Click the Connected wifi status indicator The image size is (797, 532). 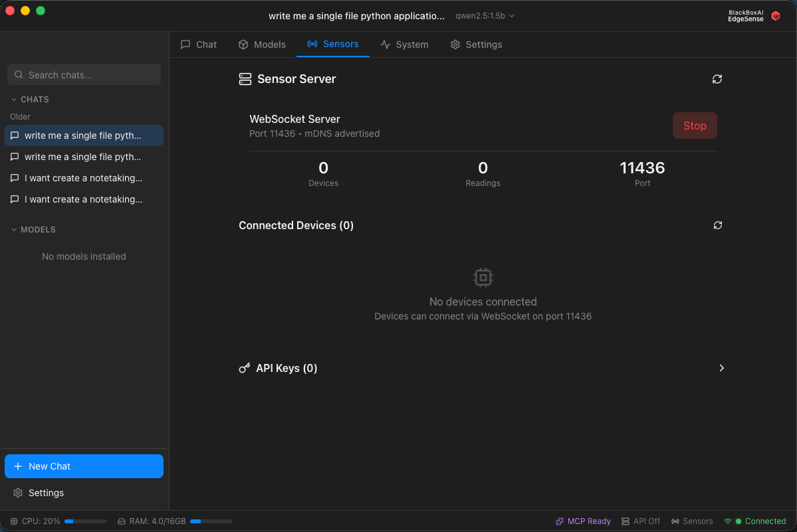click(754, 521)
